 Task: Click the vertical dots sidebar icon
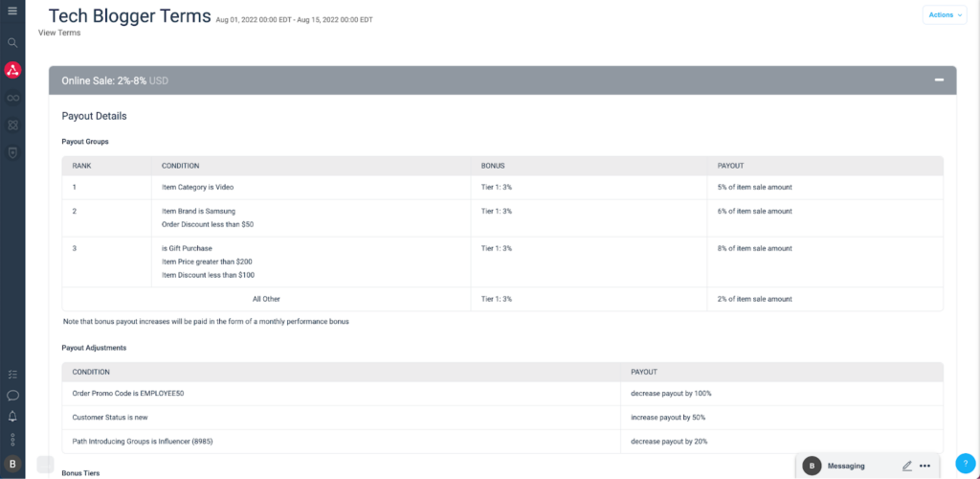pos(12,440)
